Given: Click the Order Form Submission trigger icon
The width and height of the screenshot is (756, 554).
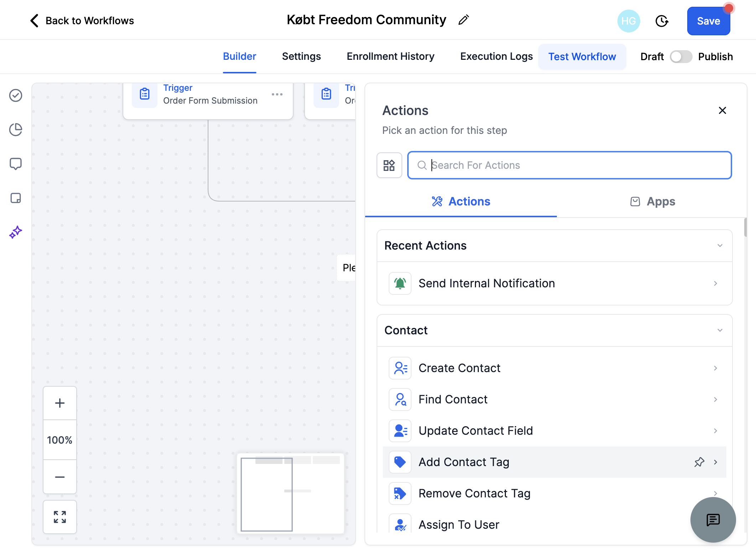Looking at the screenshot, I should 145,94.
